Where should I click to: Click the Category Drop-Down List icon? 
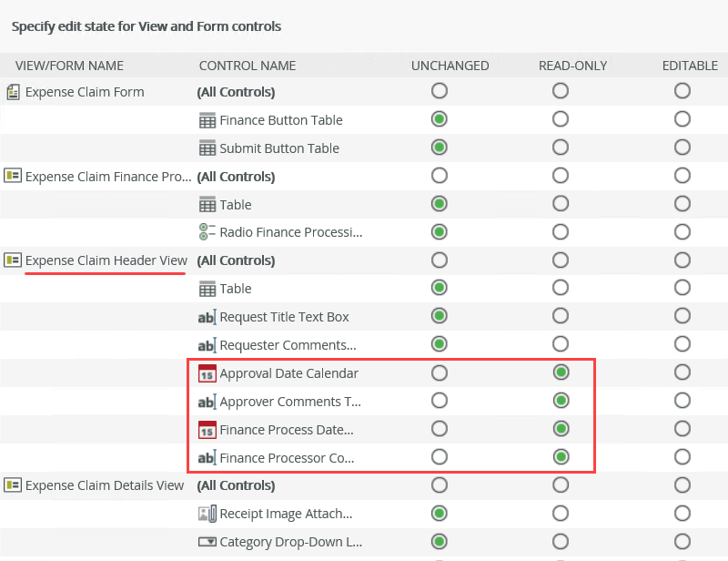207,542
